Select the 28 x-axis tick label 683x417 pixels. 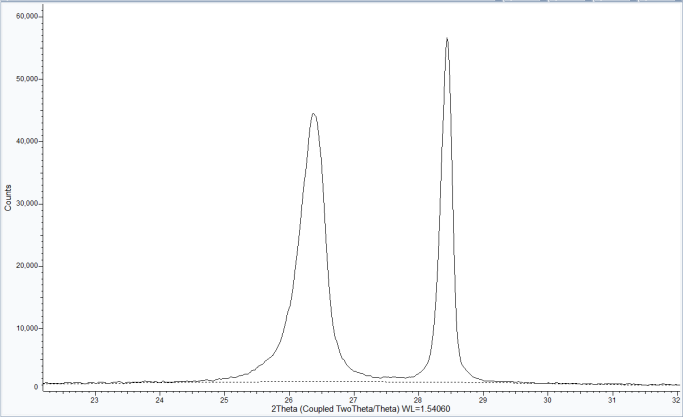click(x=418, y=401)
